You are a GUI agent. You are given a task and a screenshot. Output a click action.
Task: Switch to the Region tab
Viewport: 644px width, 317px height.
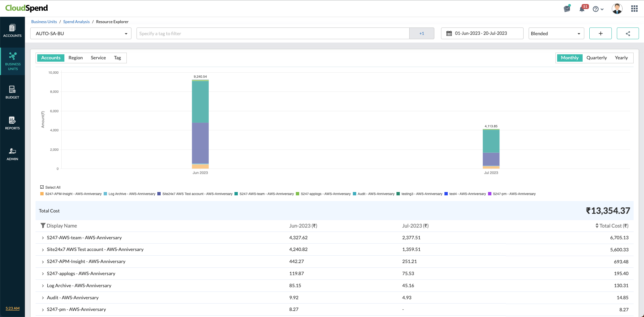pyautogui.click(x=75, y=58)
